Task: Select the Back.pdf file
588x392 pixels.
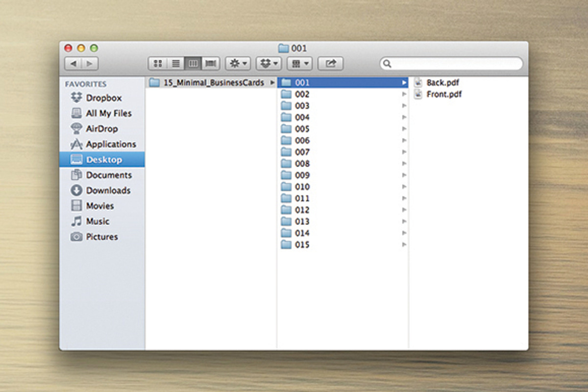Action: [x=468, y=83]
